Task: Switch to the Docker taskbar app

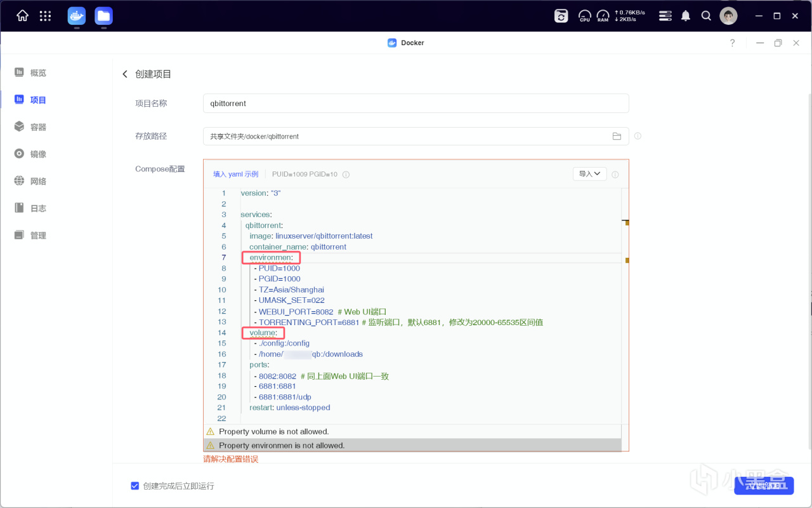Action: 77,16
